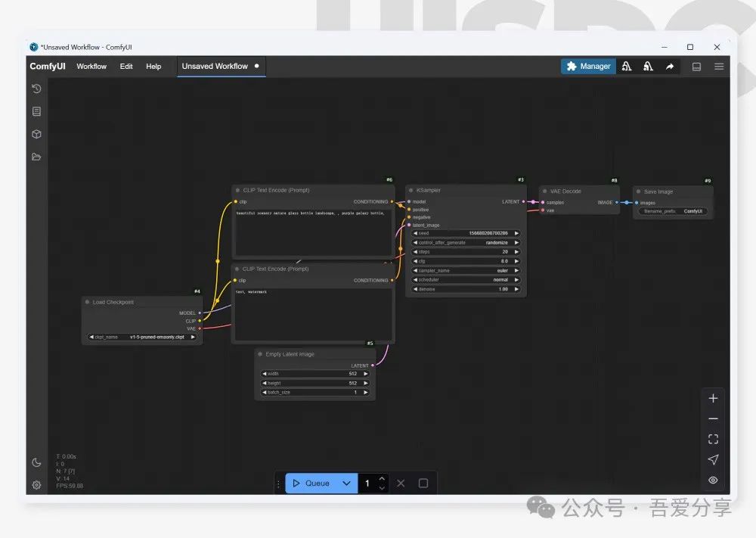756x538 pixels.
Task: Open the Workflow menu
Action: (x=91, y=66)
